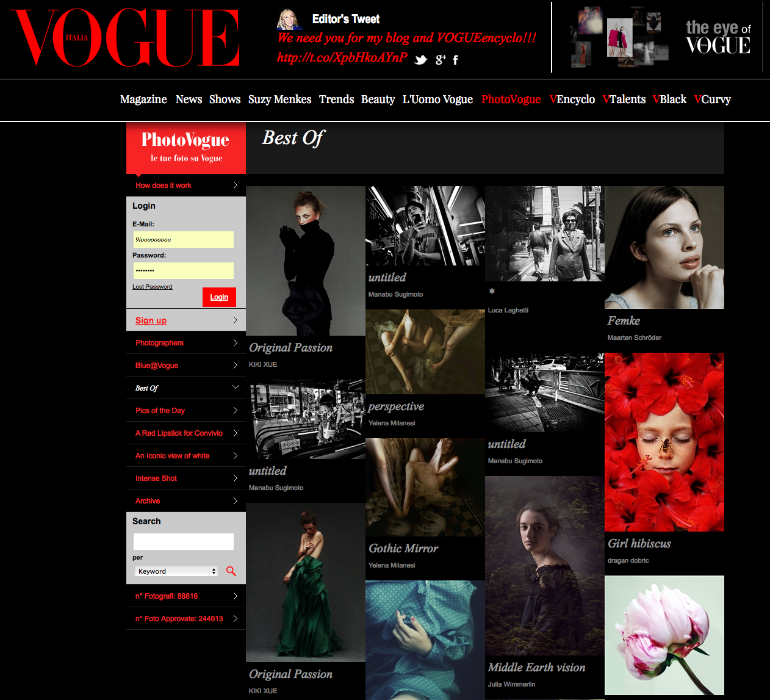The height and width of the screenshot is (700, 770).
Task: Click the red search magnifier icon
Action: click(231, 571)
